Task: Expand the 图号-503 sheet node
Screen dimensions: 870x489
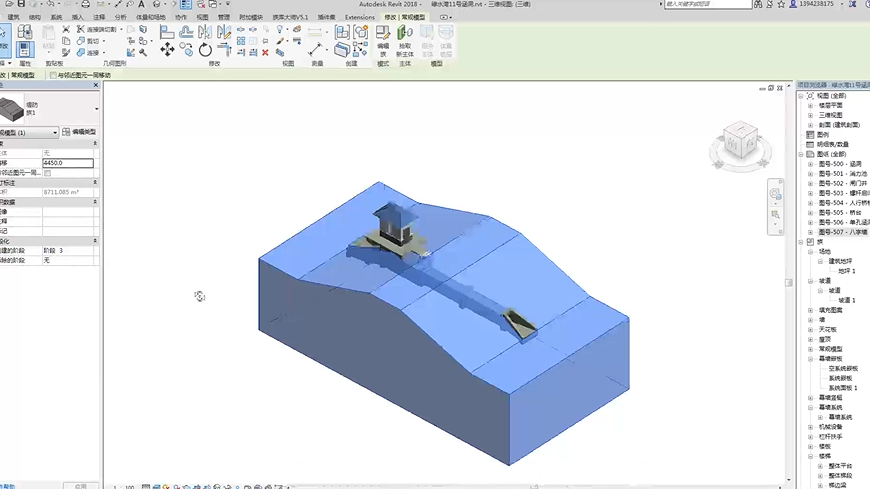Action: (x=810, y=193)
